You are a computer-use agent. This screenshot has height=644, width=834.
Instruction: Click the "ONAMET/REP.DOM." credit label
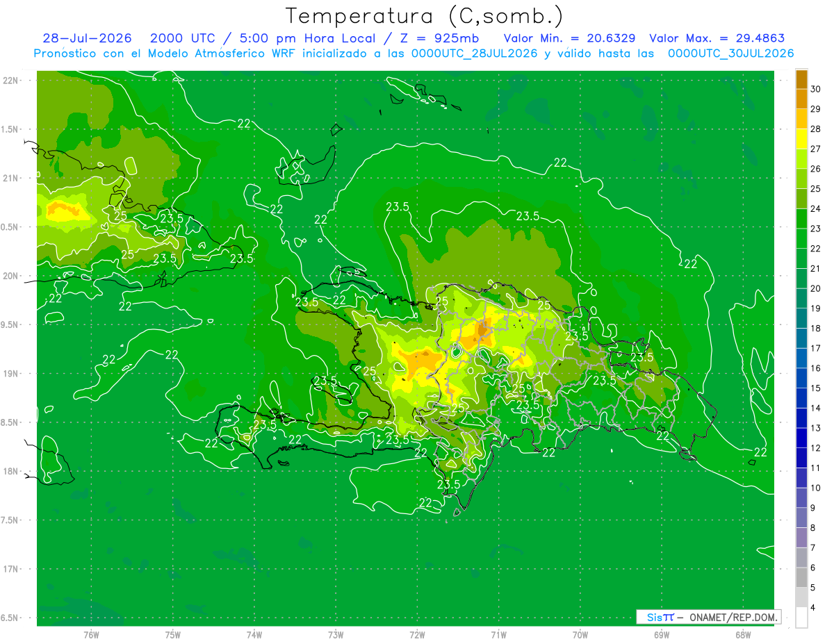734,617
